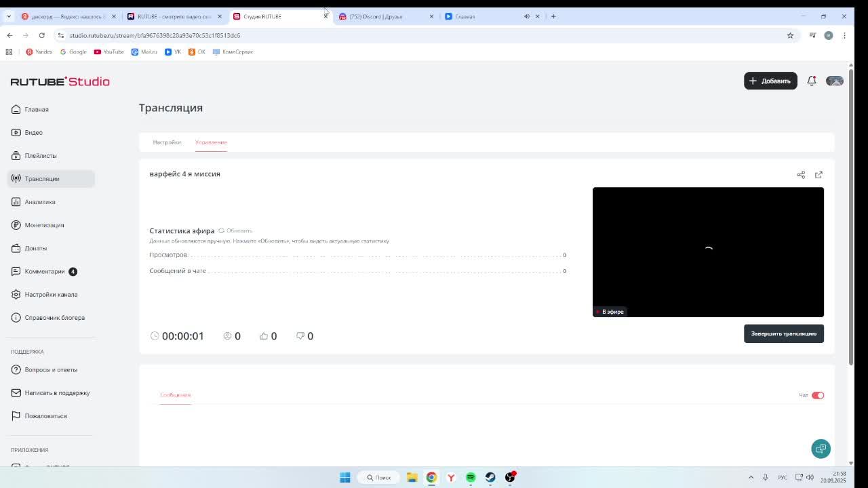Open Комментарии with 4 new
This screenshot has width=868, height=488.
pos(45,271)
